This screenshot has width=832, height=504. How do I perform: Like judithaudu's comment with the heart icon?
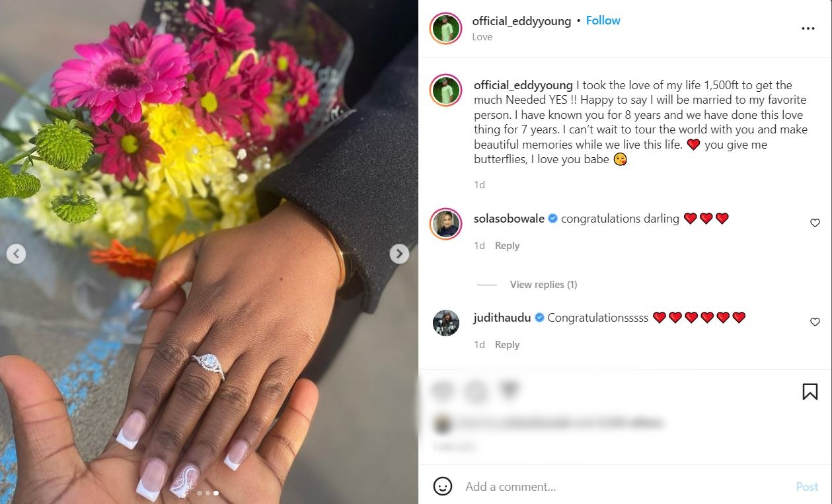[x=815, y=322]
